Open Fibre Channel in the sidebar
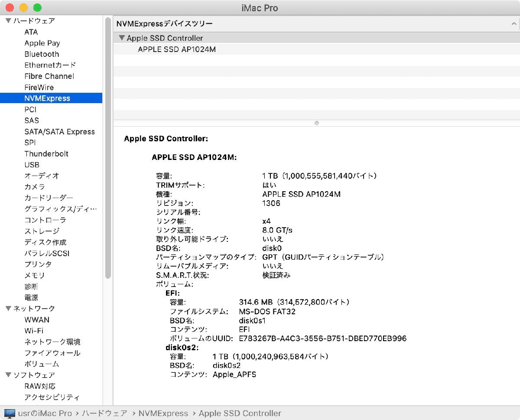The width and height of the screenshot is (520, 420). click(x=49, y=76)
